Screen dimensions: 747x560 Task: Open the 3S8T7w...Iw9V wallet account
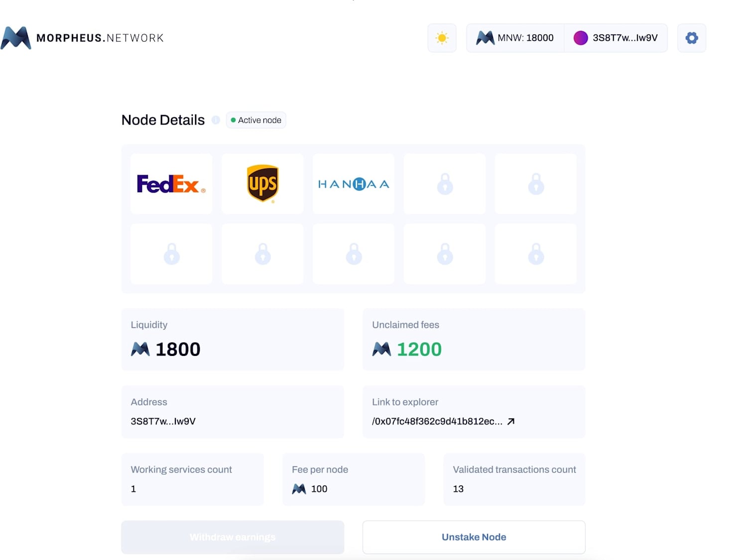pos(616,38)
